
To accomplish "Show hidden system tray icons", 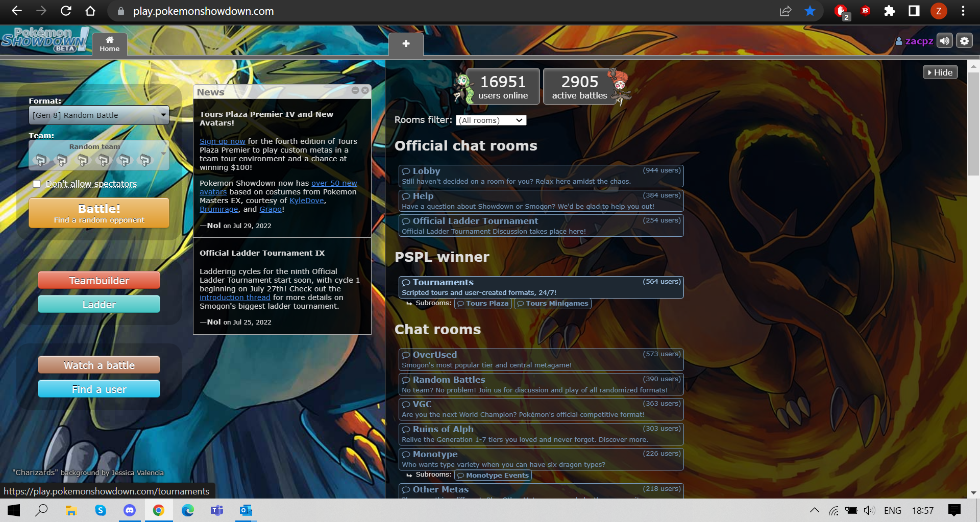I will [815, 510].
